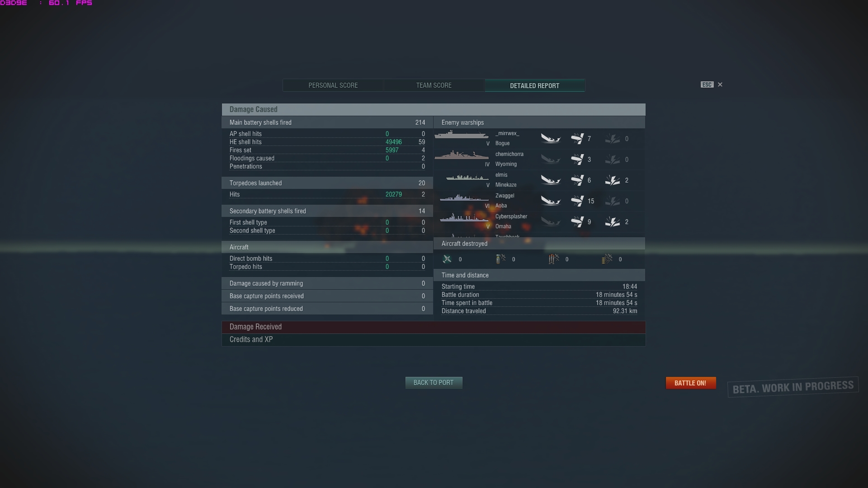Click the Battle On! button
Screen dimensions: 868x488
pyautogui.click(x=690, y=383)
